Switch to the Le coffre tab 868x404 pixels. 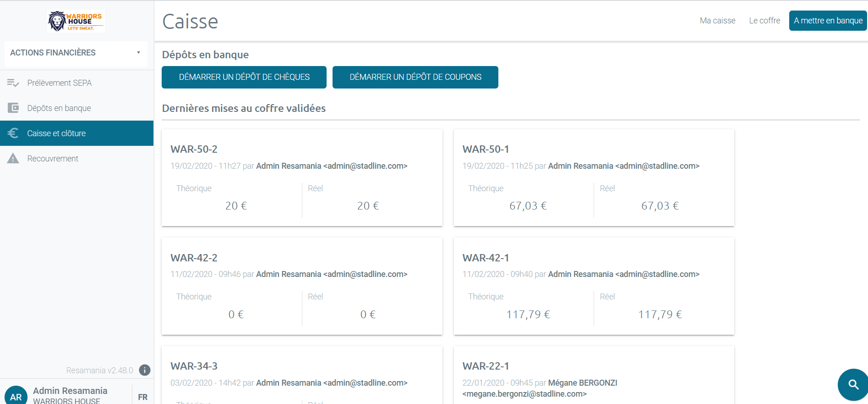point(764,21)
